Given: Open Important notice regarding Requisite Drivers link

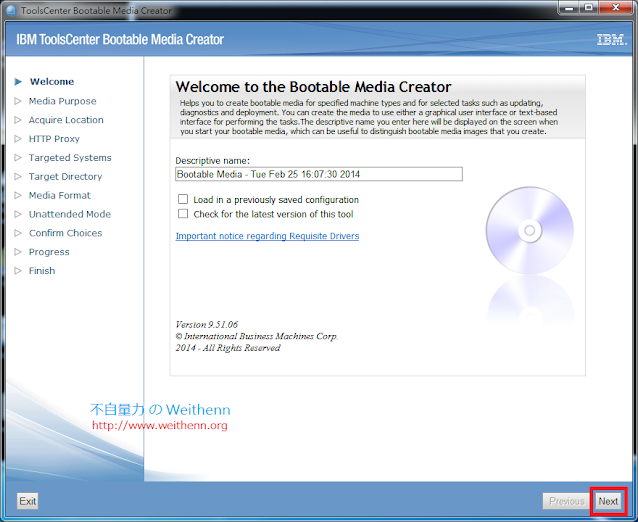Looking at the screenshot, I should [267, 236].
